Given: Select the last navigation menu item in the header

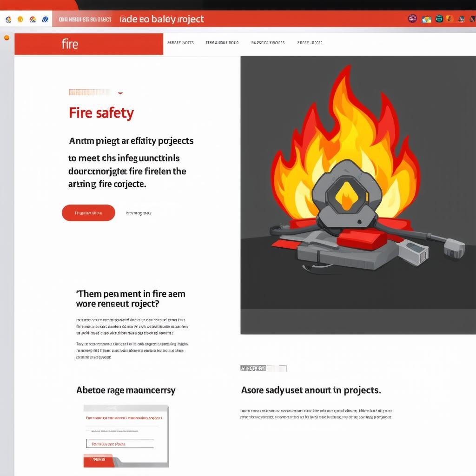Looking at the screenshot, I should (x=310, y=43).
